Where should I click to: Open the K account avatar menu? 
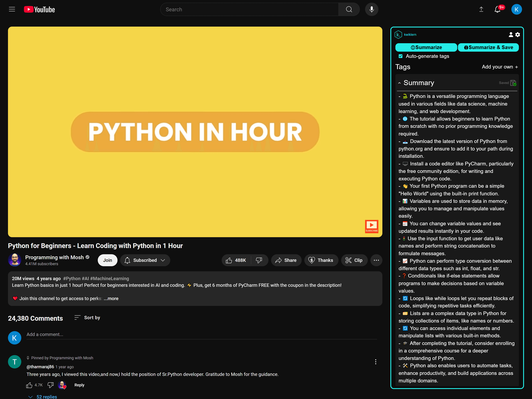pos(516,9)
